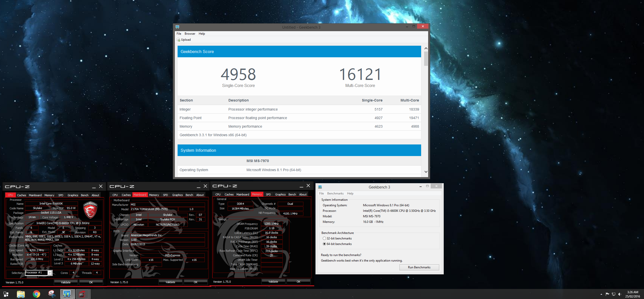This screenshot has height=299, width=644.
Task: Open About tab in CPU-Z DRAM timings window
Action: 303,194
